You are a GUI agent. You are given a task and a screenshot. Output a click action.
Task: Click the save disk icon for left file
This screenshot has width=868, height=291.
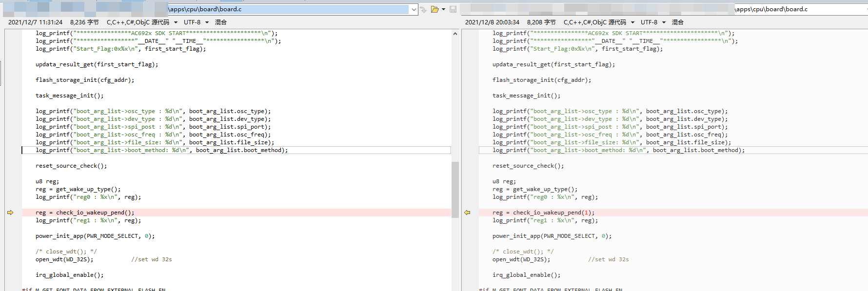tap(453, 9)
